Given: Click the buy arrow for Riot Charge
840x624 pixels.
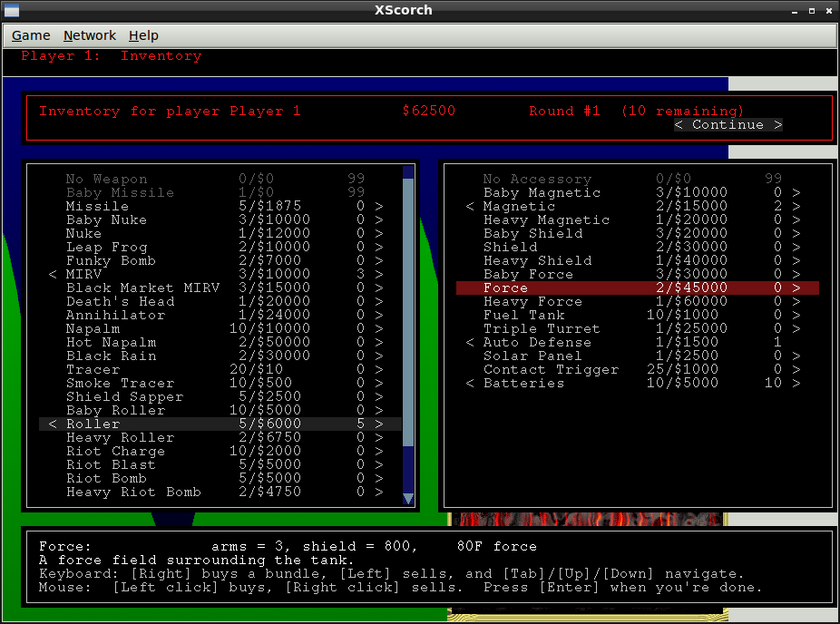Looking at the screenshot, I should [x=379, y=451].
